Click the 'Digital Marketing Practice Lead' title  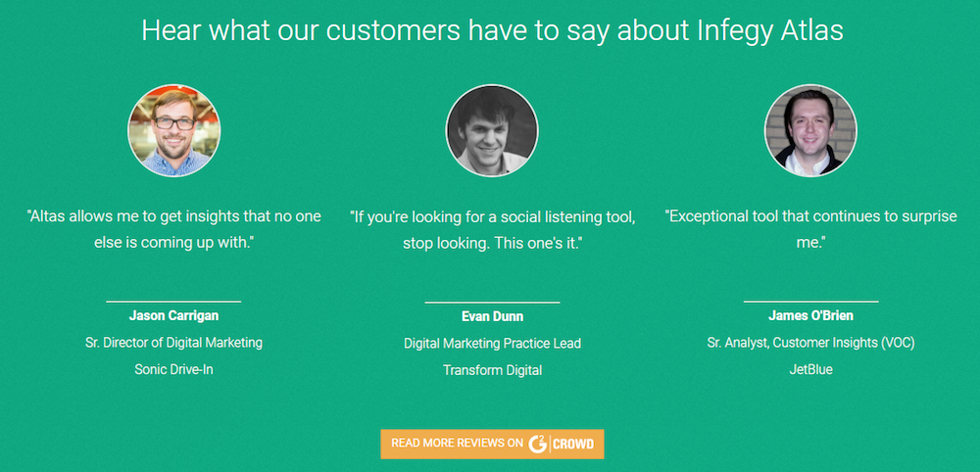[492, 343]
